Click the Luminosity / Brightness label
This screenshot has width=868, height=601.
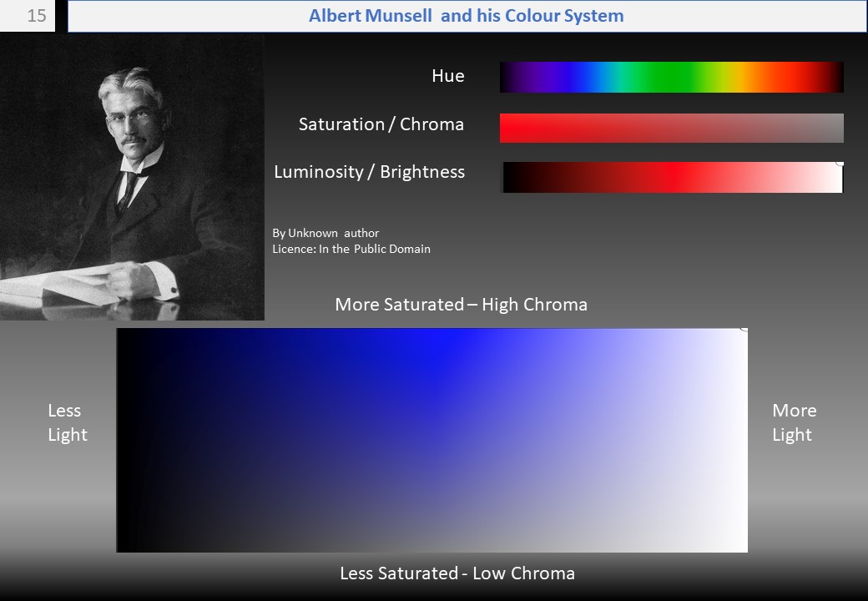click(x=369, y=172)
